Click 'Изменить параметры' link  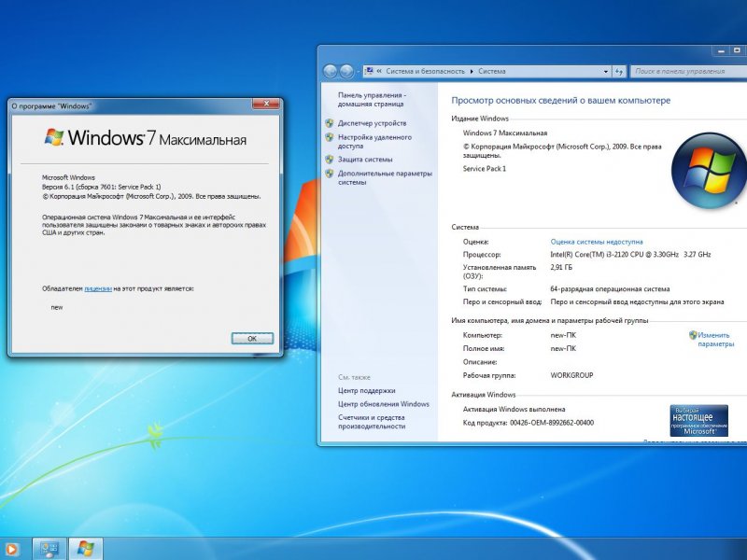click(715, 340)
